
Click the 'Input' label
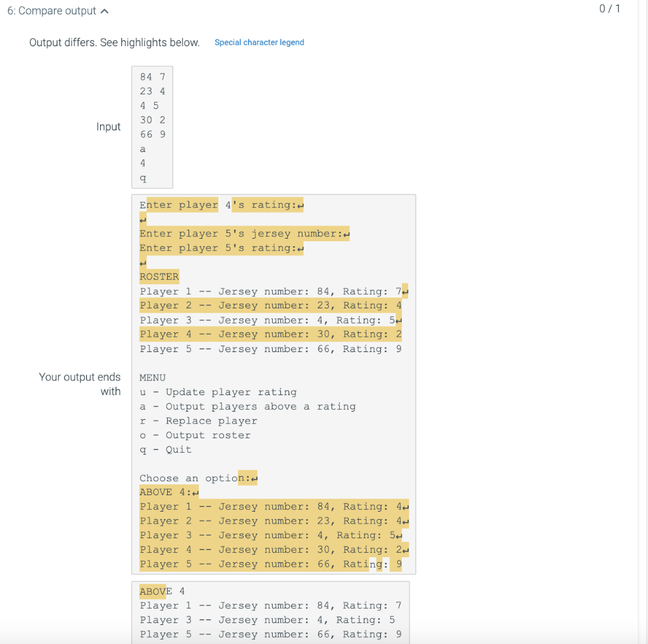108,127
